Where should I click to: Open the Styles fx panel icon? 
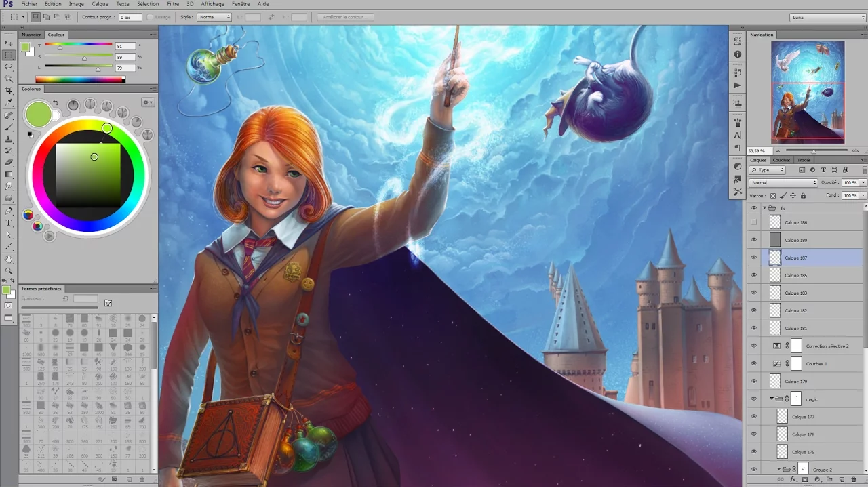(738, 179)
